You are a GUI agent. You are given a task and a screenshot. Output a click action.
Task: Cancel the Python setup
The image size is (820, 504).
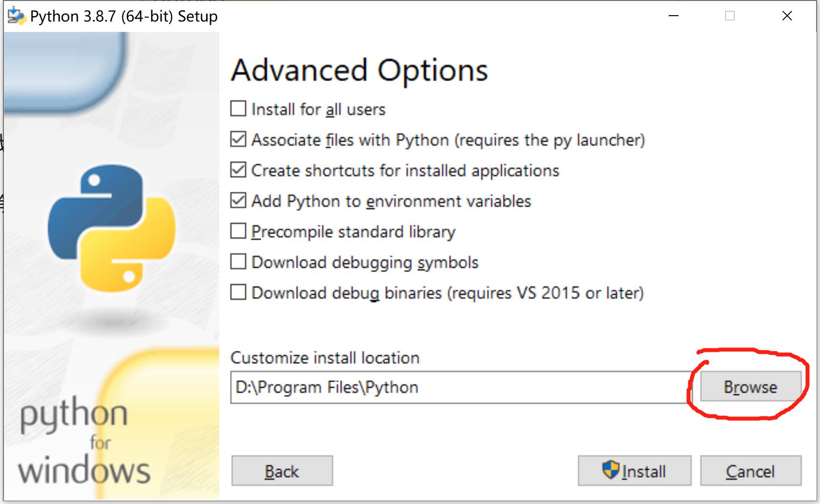point(750,471)
